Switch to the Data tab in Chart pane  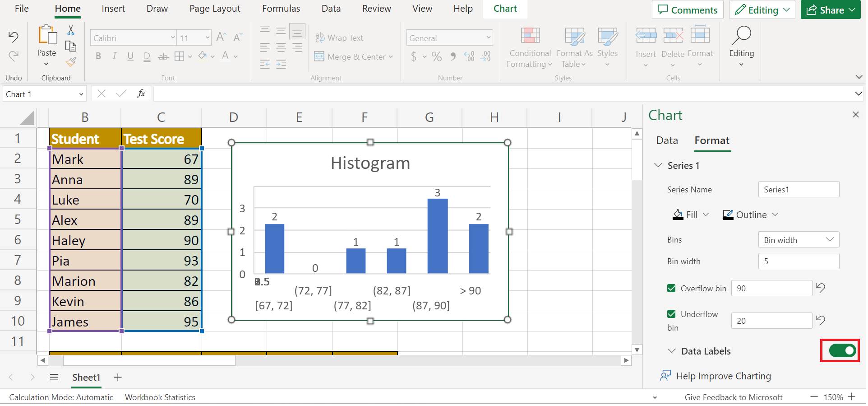coord(667,140)
